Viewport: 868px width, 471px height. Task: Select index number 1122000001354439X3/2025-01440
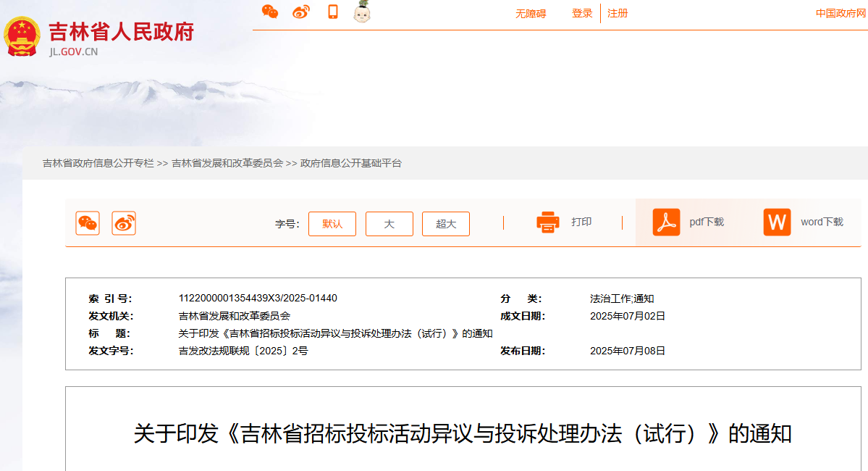pos(258,298)
